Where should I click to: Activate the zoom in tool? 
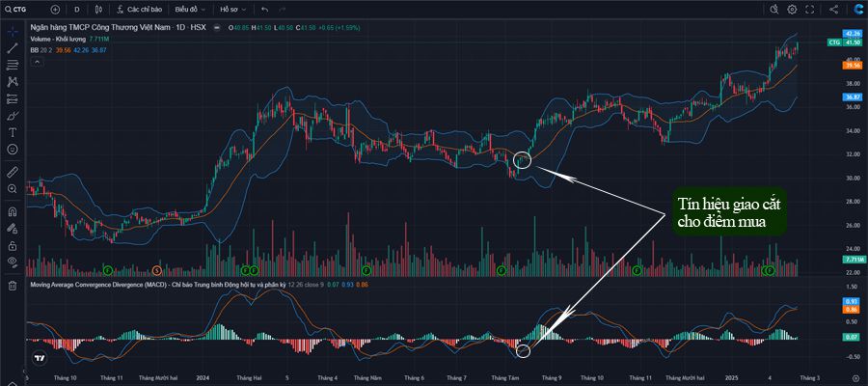point(13,189)
